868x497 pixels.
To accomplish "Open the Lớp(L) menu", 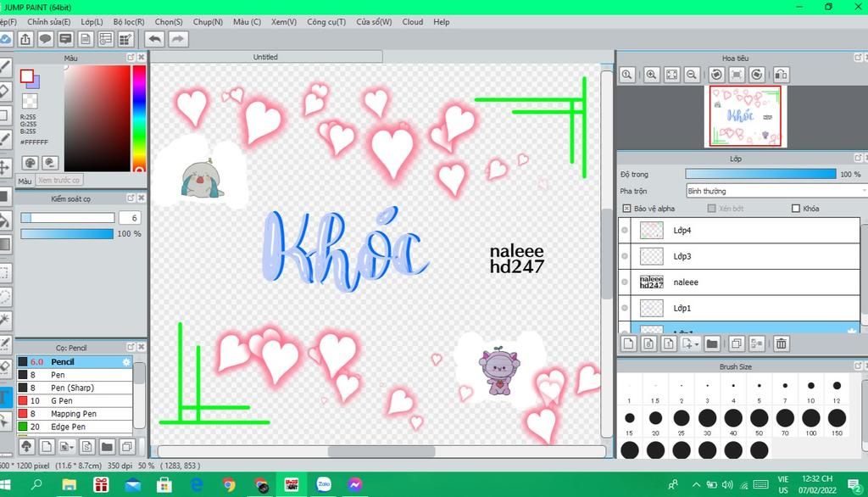I will click(92, 21).
